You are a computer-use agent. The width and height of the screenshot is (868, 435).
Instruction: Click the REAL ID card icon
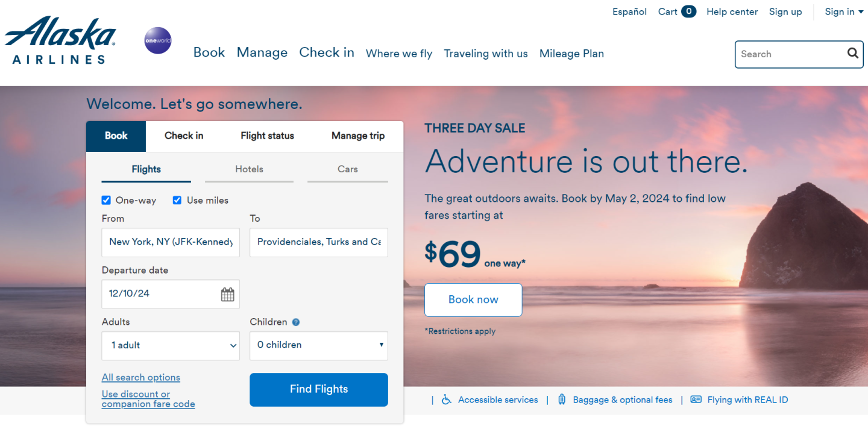click(696, 399)
